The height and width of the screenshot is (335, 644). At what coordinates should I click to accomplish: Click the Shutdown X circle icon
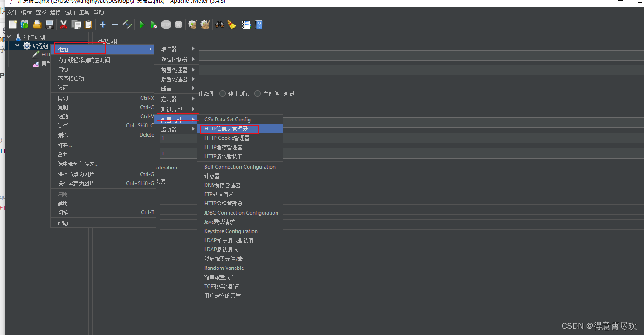tap(178, 25)
